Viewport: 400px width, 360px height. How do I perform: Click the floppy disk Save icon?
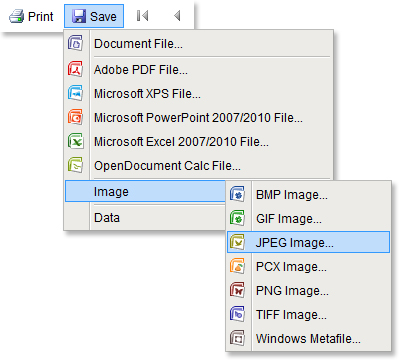(79, 16)
